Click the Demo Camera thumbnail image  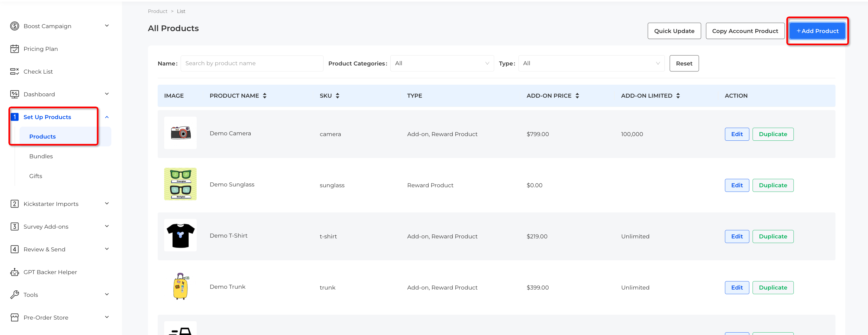point(180,133)
